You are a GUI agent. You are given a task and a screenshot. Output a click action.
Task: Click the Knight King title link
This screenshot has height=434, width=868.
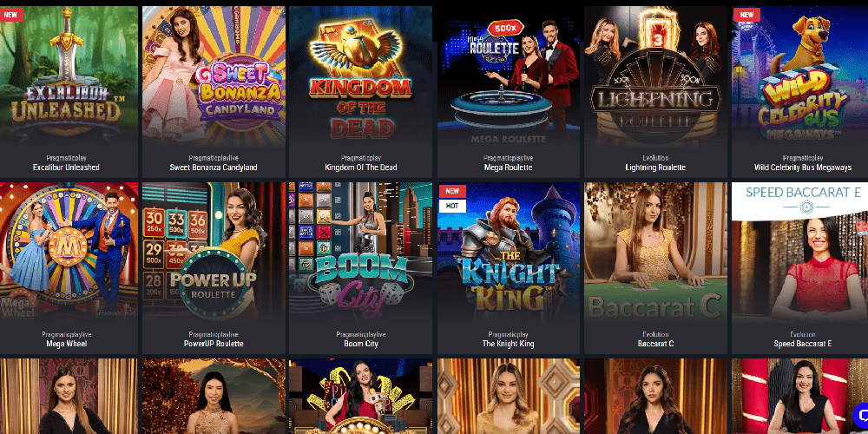tap(508, 344)
